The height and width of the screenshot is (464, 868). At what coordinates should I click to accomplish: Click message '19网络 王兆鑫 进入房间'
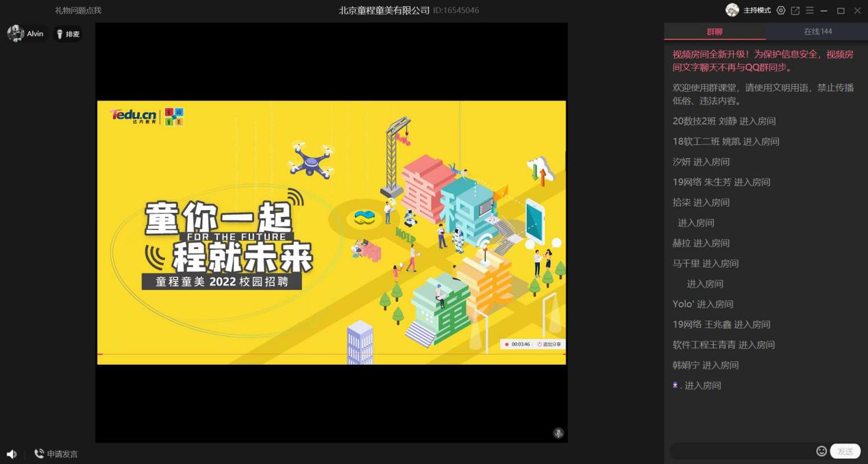click(x=721, y=324)
